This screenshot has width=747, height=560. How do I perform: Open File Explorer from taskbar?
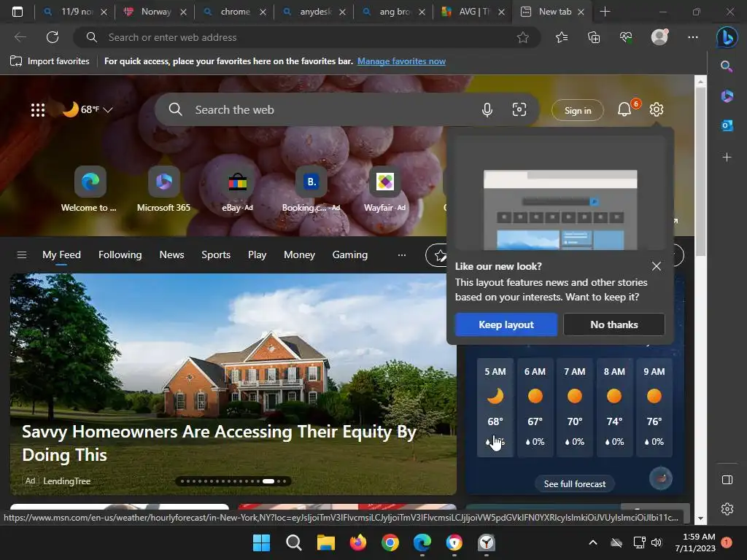pos(326,542)
